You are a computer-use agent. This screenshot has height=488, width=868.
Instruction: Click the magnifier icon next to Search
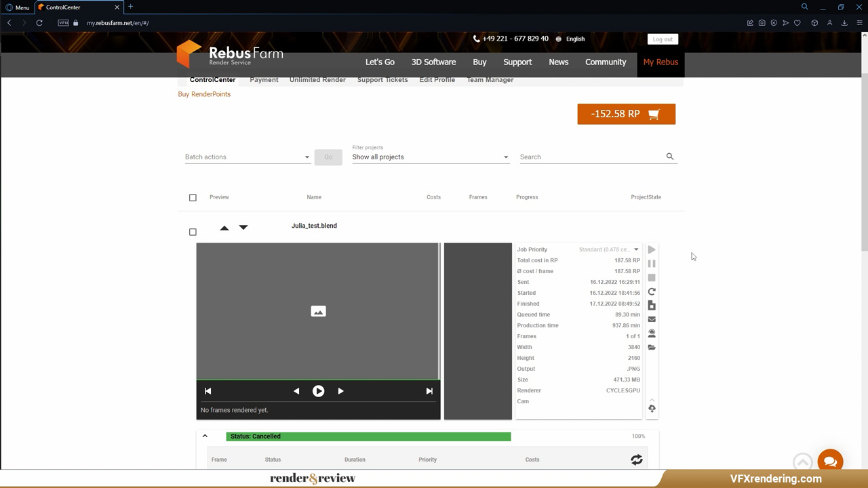(669, 157)
